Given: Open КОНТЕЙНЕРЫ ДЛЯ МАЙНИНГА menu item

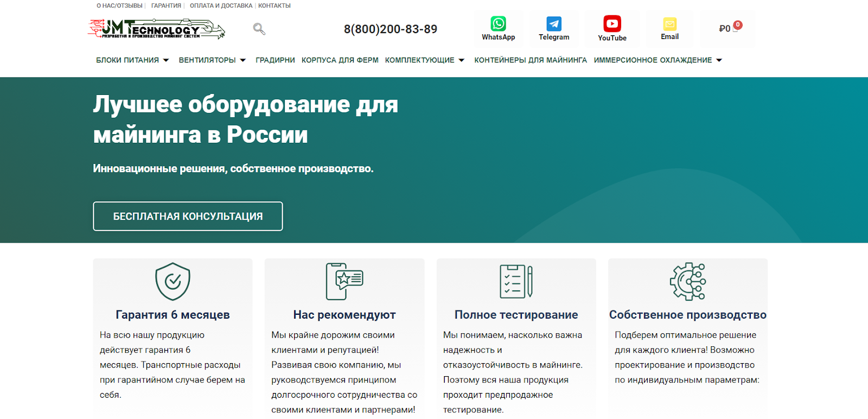Looking at the screenshot, I should click(x=531, y=60).
